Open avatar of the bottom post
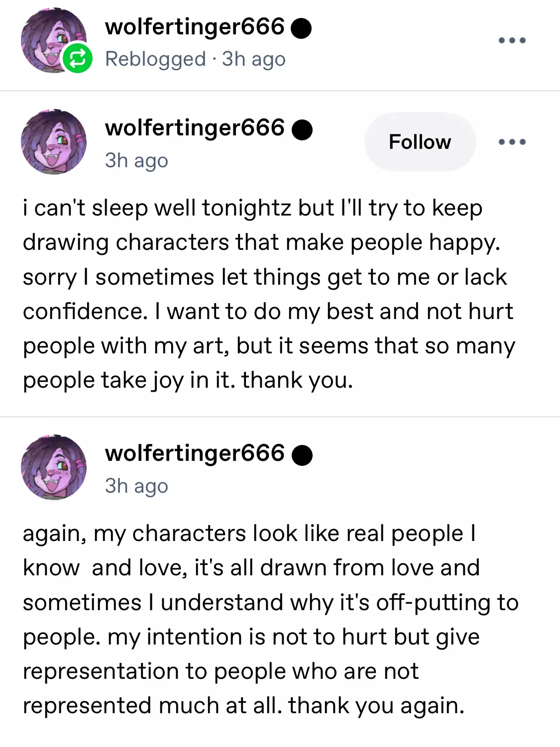 (54, 467)
